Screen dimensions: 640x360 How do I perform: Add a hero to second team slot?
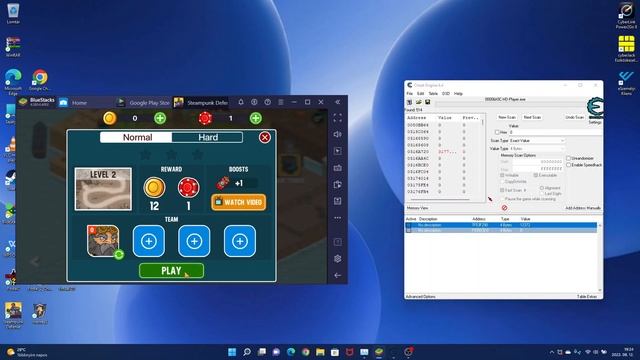149,241
